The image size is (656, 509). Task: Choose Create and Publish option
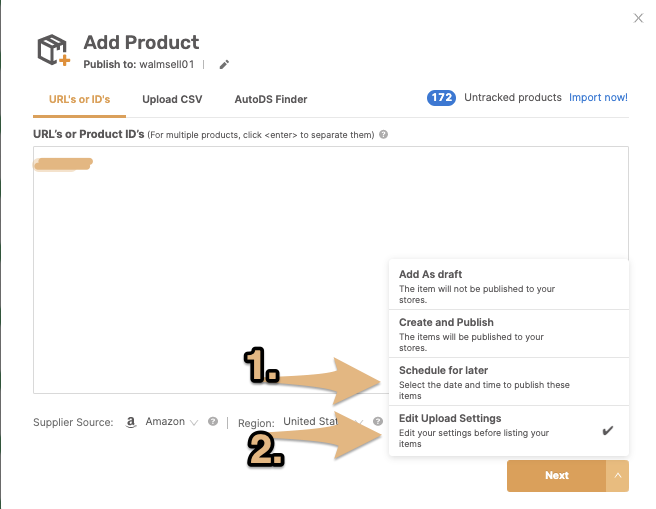pyautogui.click(x=509, y=334)
